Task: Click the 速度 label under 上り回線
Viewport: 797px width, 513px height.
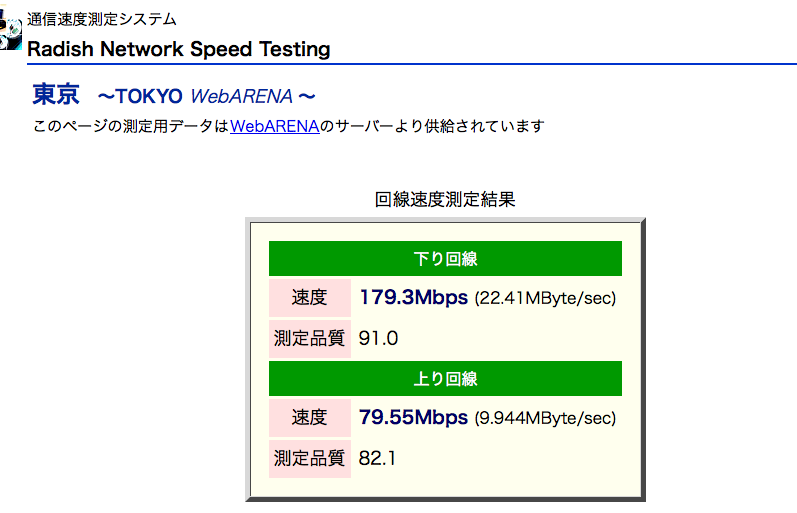Action: coord(309,418)
